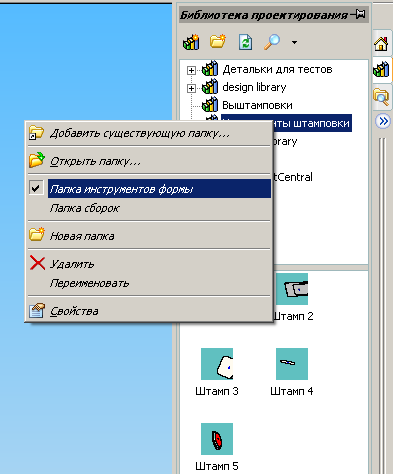Click the red X delete icon
Image resolution: width=393 pixels, height=474 pixels.
[x=37, y=263]
